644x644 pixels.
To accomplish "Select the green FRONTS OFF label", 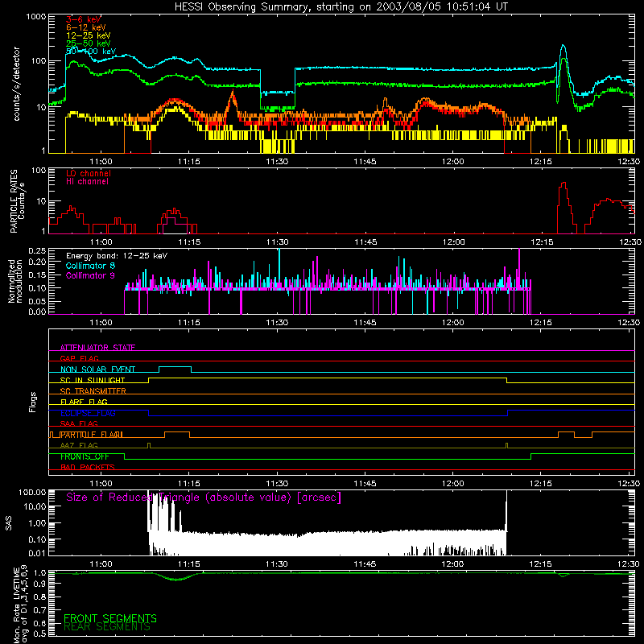I will (85, 456).
